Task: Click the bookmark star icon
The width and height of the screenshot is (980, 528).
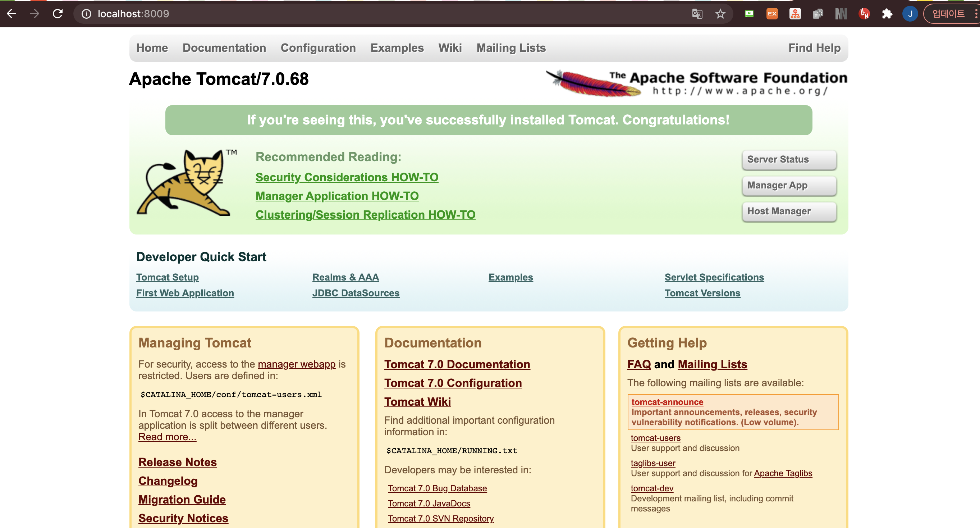Action: tap(720, 14)
